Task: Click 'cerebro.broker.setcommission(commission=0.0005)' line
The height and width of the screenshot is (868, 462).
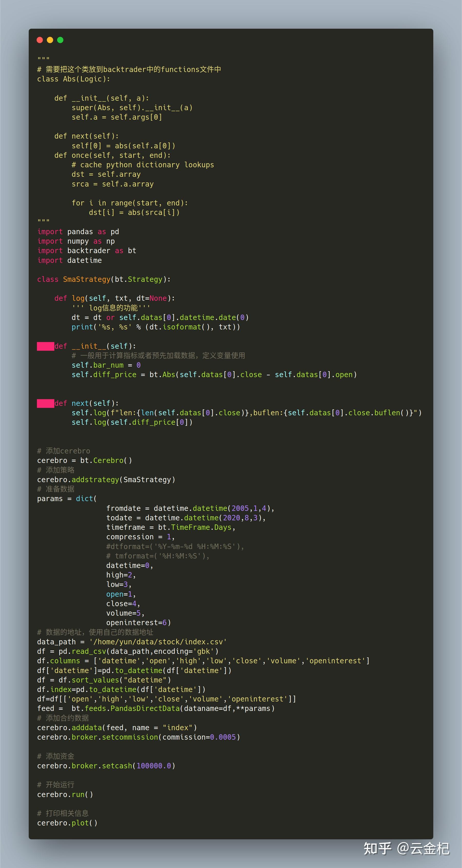Action: (139, 737)
